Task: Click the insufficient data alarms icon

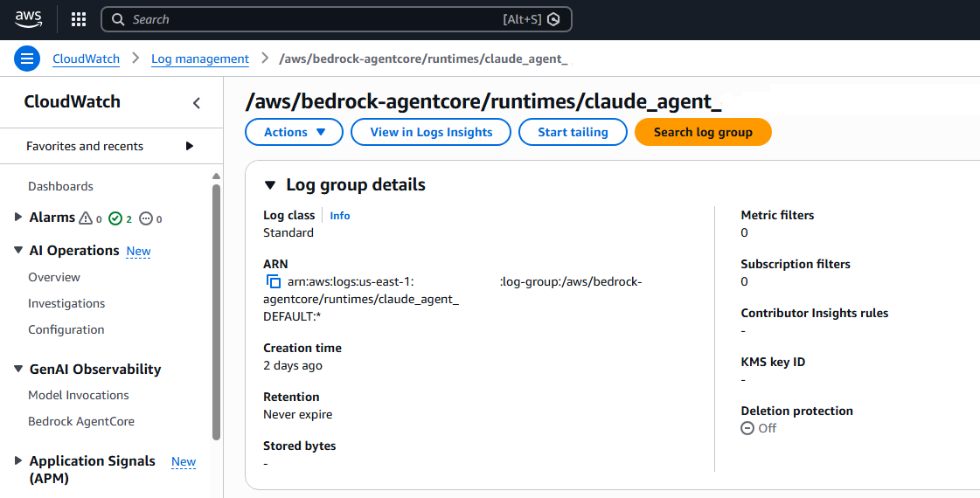Action: [x=146, y=218]
